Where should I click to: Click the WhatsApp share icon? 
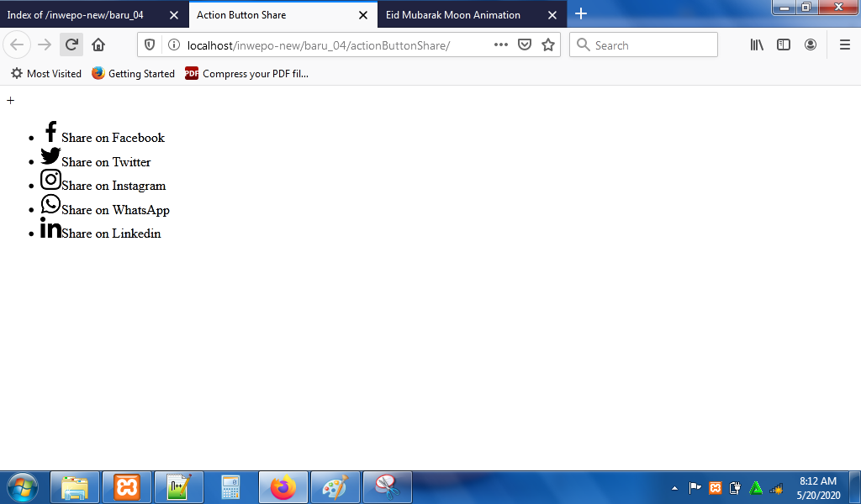click(50, 204)
